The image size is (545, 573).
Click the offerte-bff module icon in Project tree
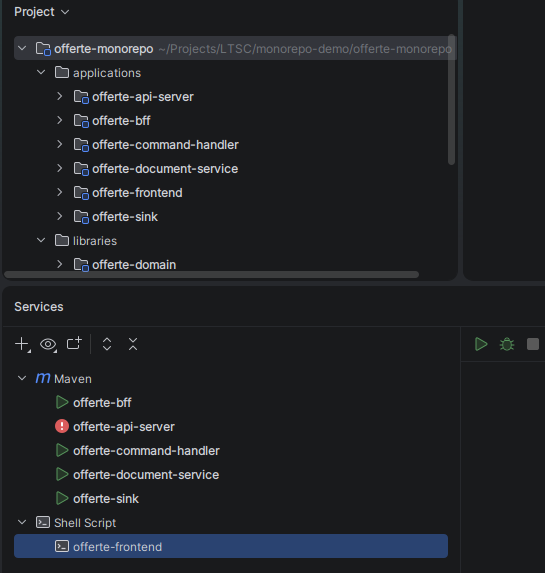coord(81,121)
